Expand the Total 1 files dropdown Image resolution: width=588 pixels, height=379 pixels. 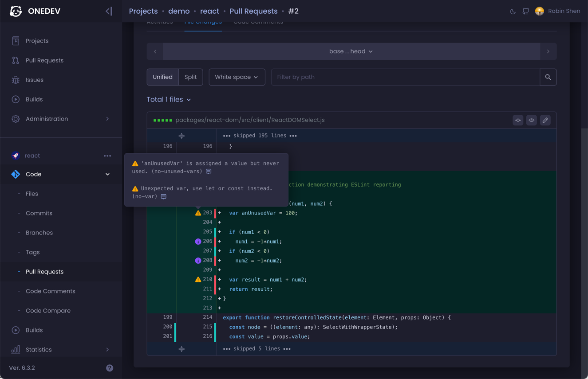169,99
